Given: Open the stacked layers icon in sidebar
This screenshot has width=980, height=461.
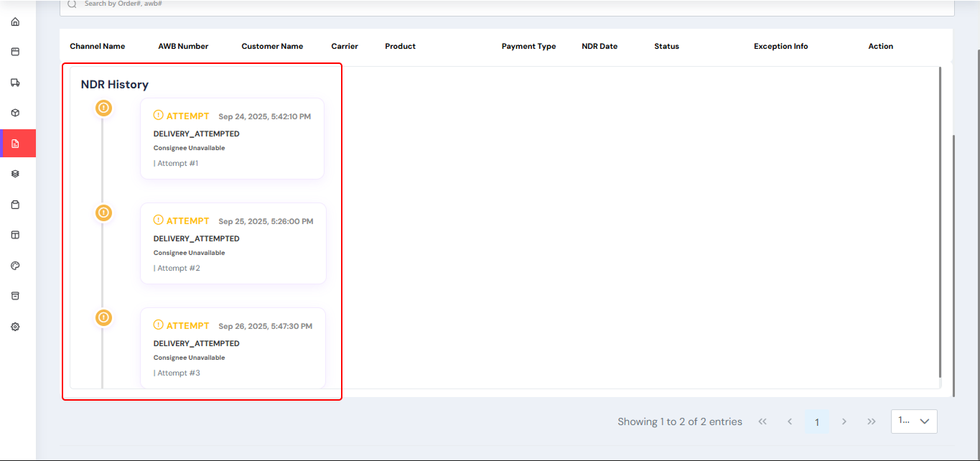Looking at the screenshot, I should click(15, 174).
